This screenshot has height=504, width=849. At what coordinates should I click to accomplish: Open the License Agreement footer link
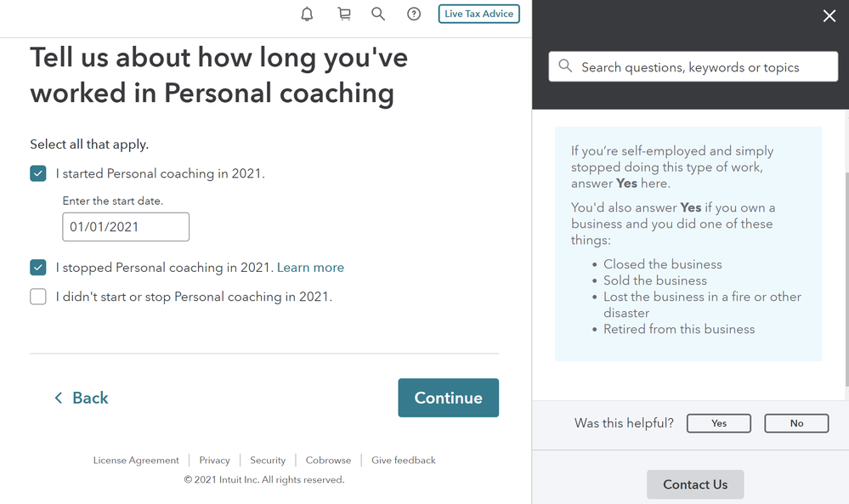pyautogui.click(x=136, y=460)
